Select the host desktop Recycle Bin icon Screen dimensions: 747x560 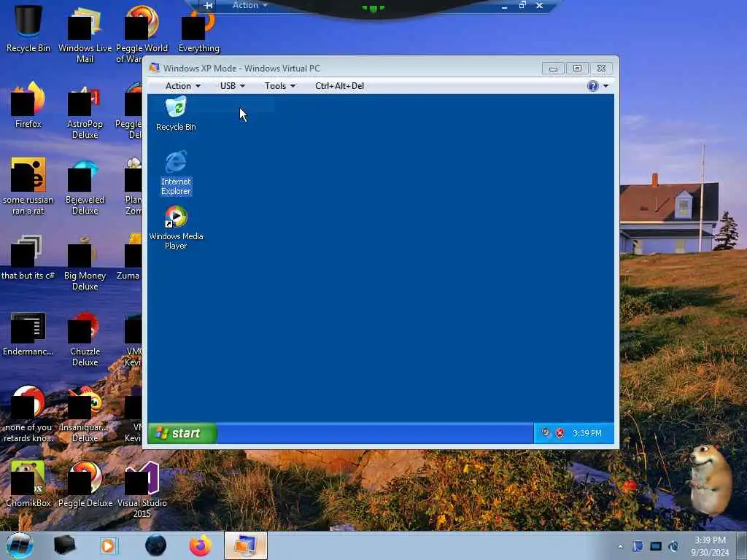pyautogui.click(x=28, y=29)
